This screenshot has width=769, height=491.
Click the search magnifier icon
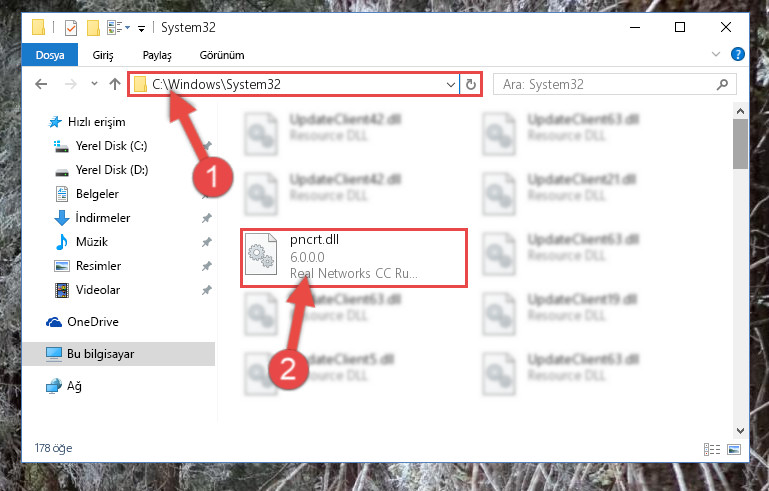[x=722, y=84]
